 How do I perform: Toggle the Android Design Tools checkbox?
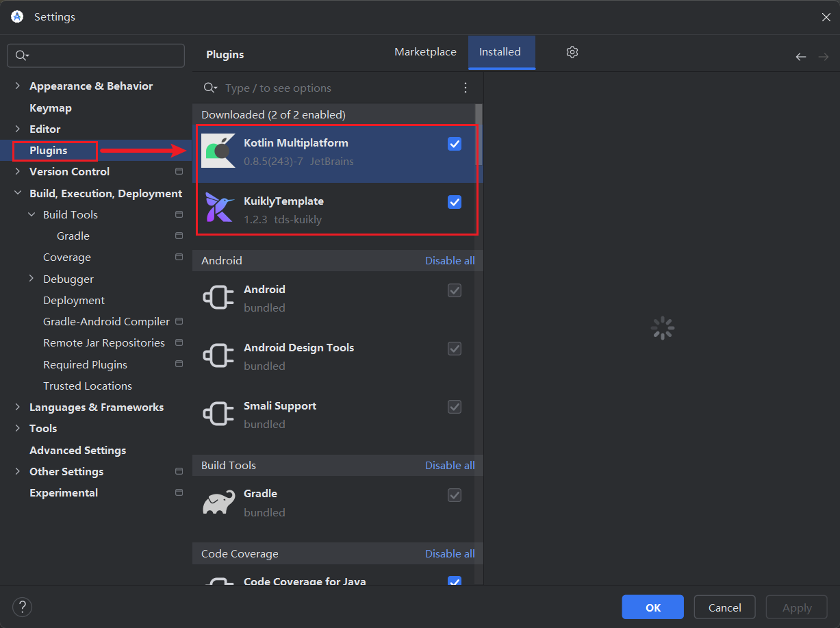tap(455, 349)
